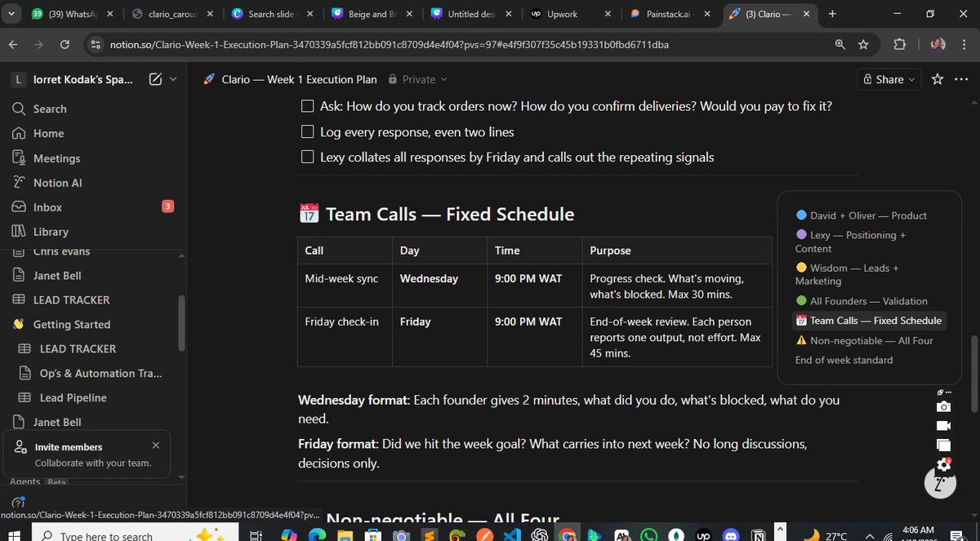
Task: Click the camera icon in floating toolbar
Action: [x=943, y=406]
